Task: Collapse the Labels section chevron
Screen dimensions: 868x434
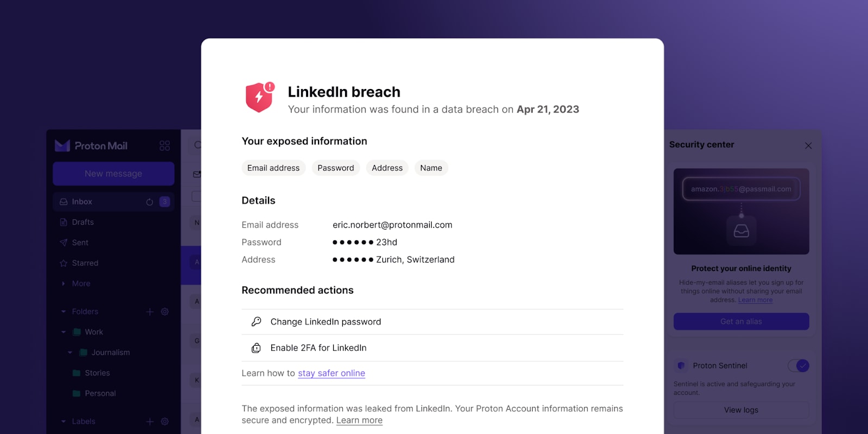Action: pyautogui.click(x=63, y=422)
